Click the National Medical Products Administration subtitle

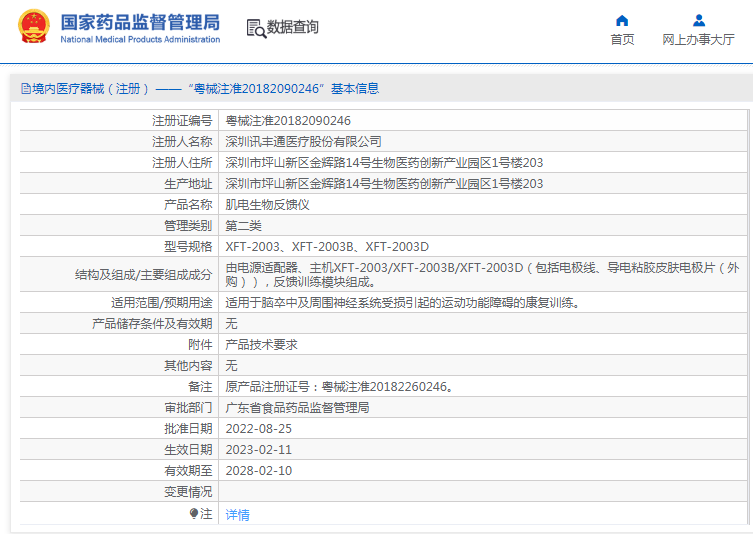[140, 40]
